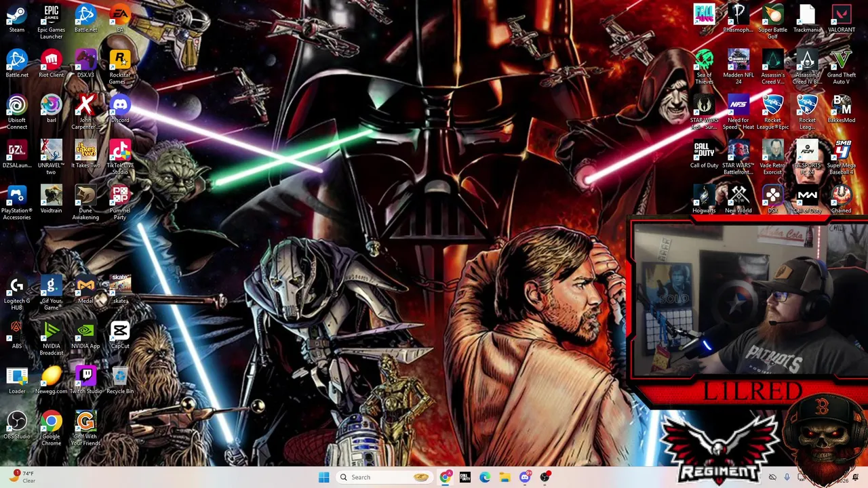Screen dimensions: 868x488
Task: Select the Madden NFL 24 shortcut
Action: 738,67
